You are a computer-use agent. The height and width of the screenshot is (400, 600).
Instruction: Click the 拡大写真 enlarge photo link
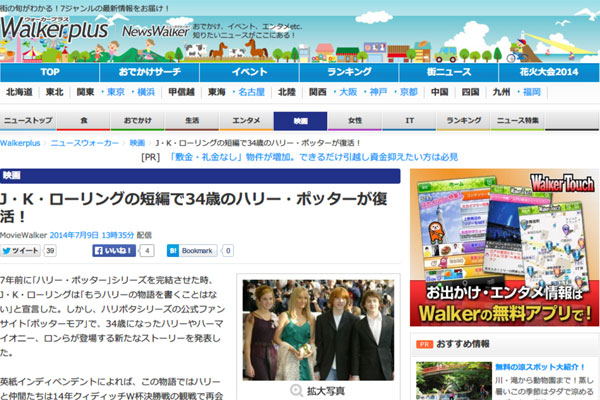(326, 391)
